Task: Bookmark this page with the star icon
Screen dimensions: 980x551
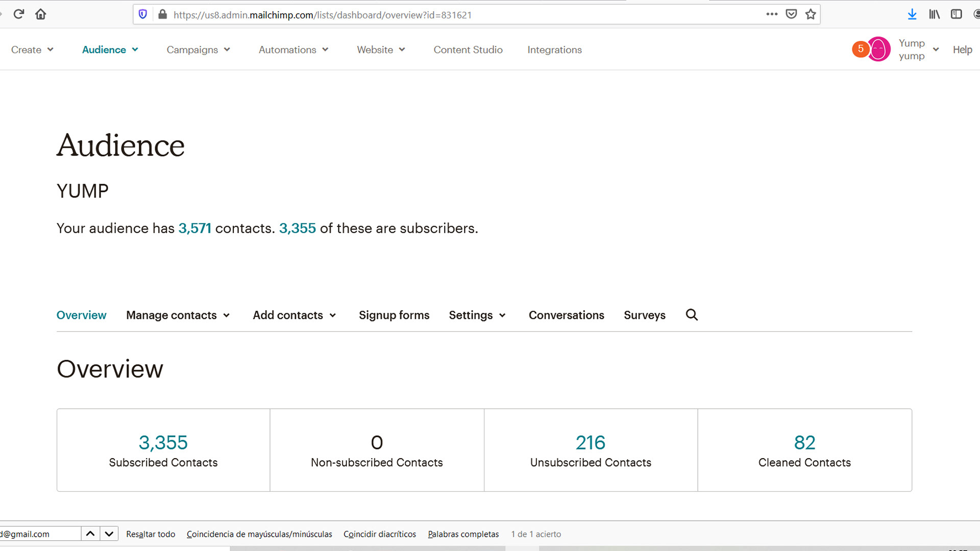Action: [x=811, y=14]
